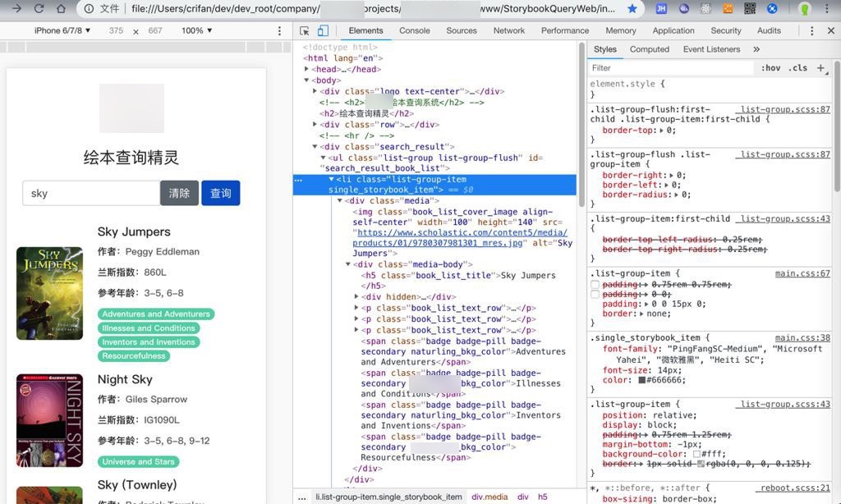This screenshot has height=504, width=841.
Task: Switch to the Elements tab
Action: tap(365, 30)
